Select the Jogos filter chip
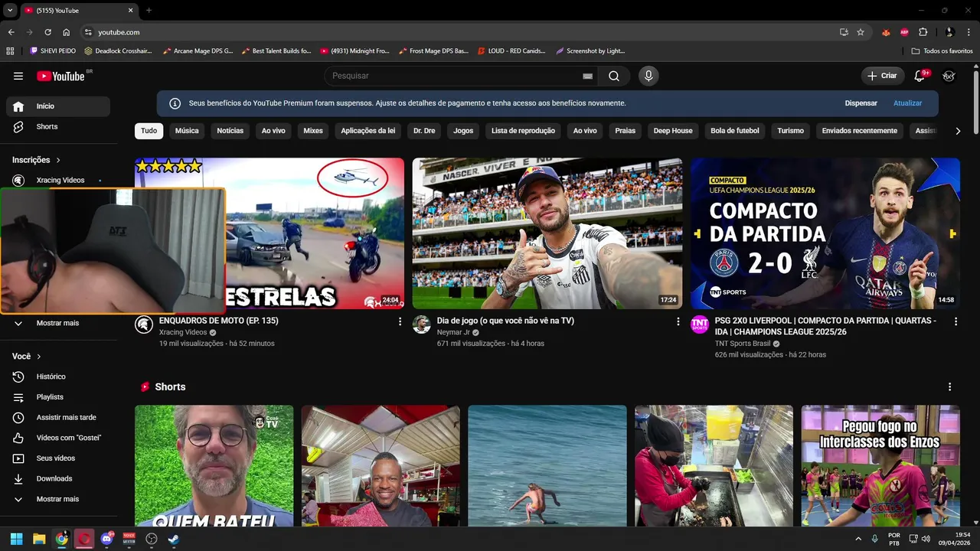 (x=463, y=131)
